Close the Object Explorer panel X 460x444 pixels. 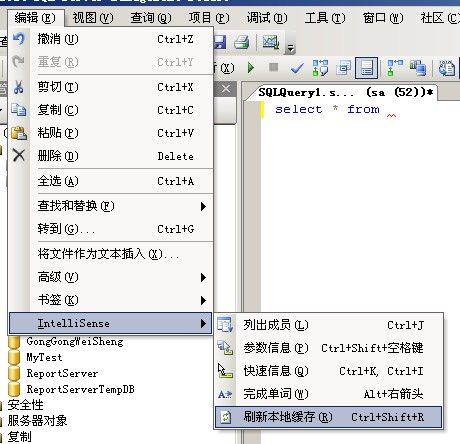tap(226, 89)
